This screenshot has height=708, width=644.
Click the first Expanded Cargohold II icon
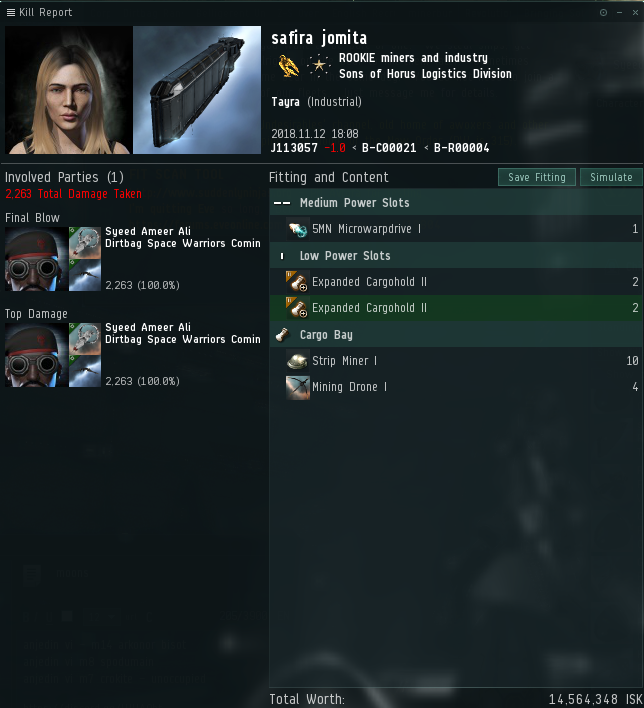(298, 282)
